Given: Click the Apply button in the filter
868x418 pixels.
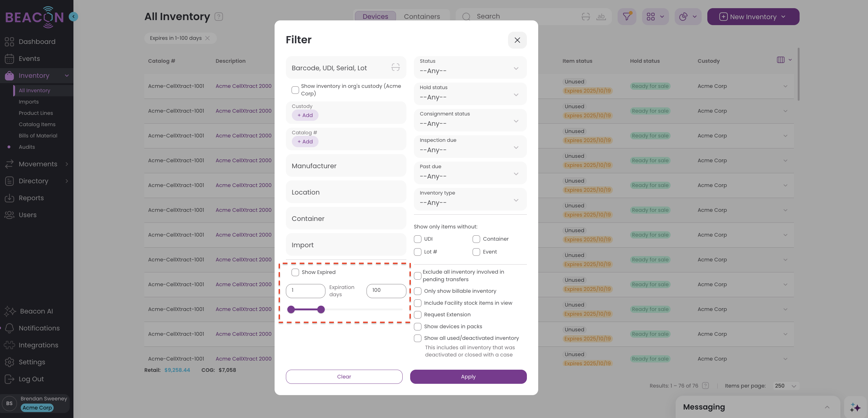Looking at the screenshot, I should pyautogui.click(x=468, y=377).
